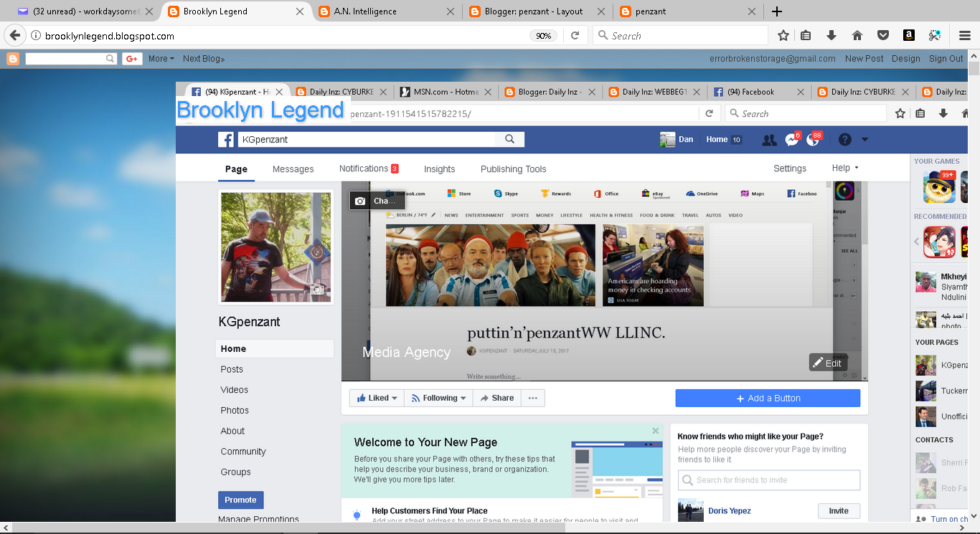Click the Blogger logo in navbar
980x534 pixels.
pos(13,59)
